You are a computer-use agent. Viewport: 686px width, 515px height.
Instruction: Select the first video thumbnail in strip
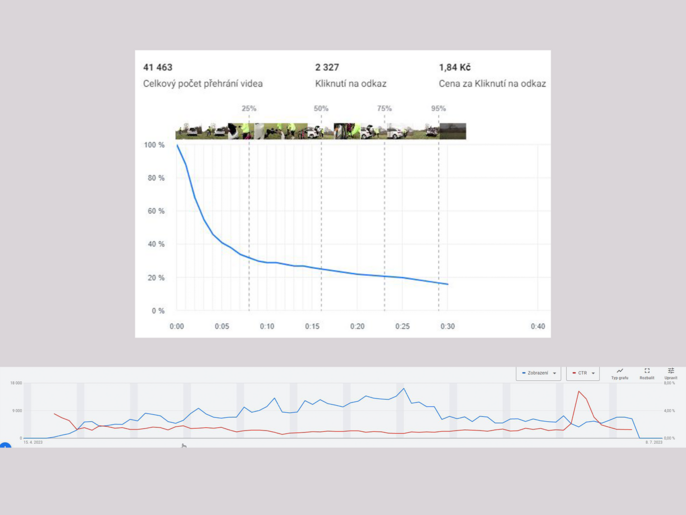click(x=187, y=131)
